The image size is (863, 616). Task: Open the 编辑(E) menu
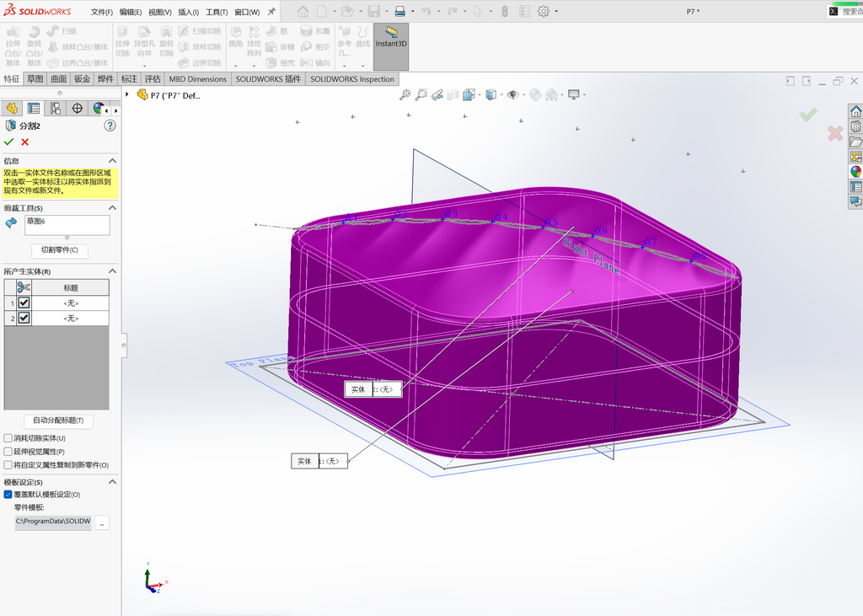pos(131,12)
